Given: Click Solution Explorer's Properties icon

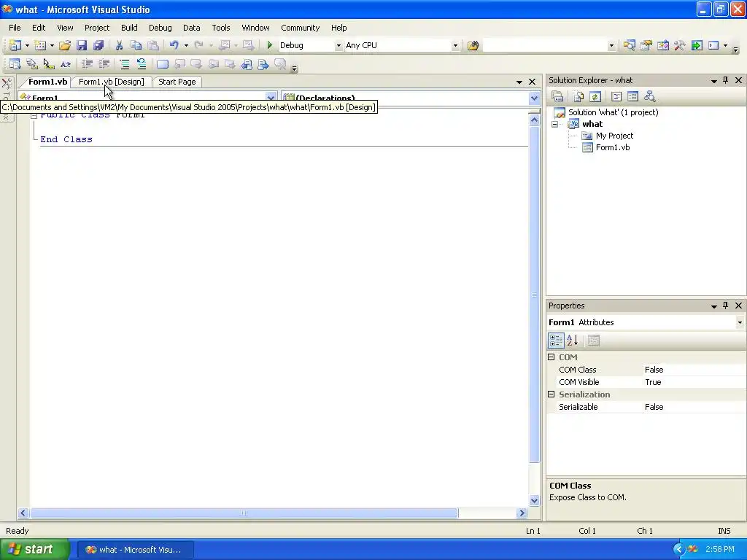Looking at the screenshot, I should [557, 97].
